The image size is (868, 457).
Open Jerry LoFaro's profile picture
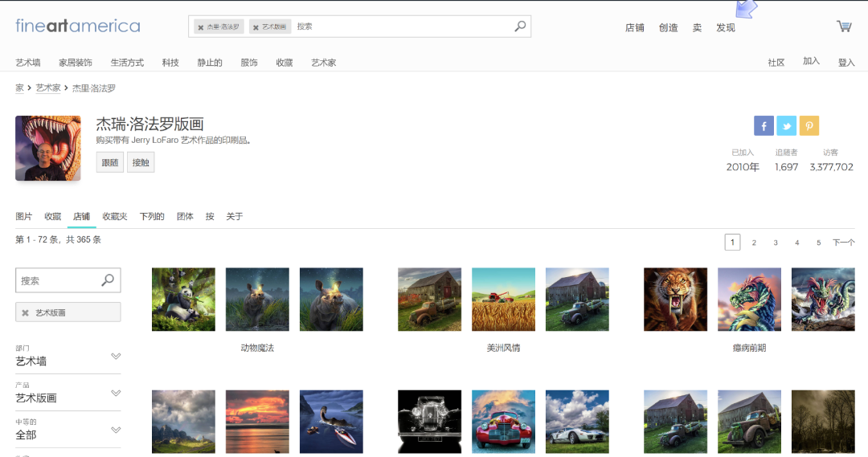(x=48, y=149)
